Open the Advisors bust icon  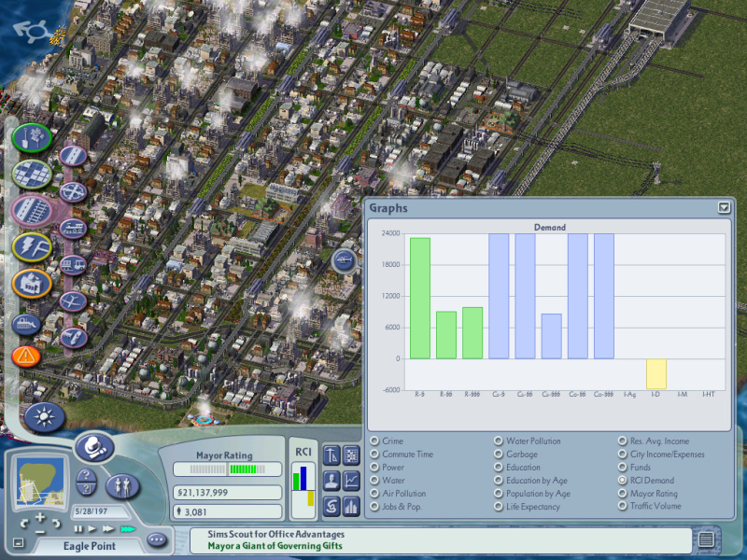point(331,481)
